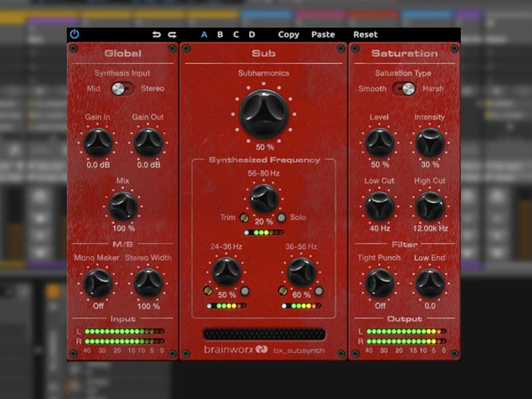Click the Copy button
Viewport: 532px width, 399px height.
(x=288, y=35)
